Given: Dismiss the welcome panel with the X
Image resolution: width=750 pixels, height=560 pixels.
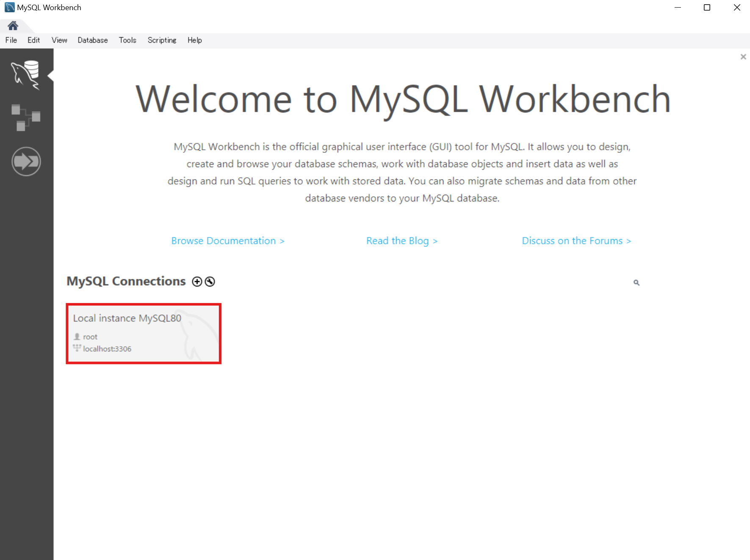Looking at the screenshot, I should coord(743,56).
